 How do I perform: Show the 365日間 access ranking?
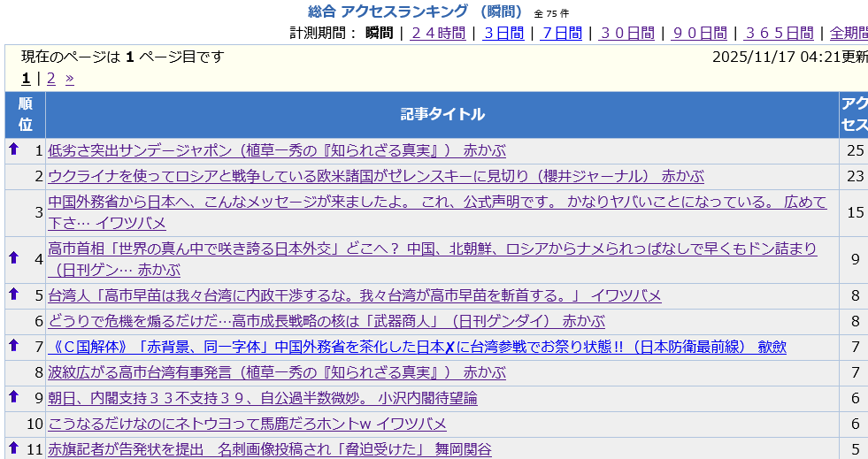779,34
